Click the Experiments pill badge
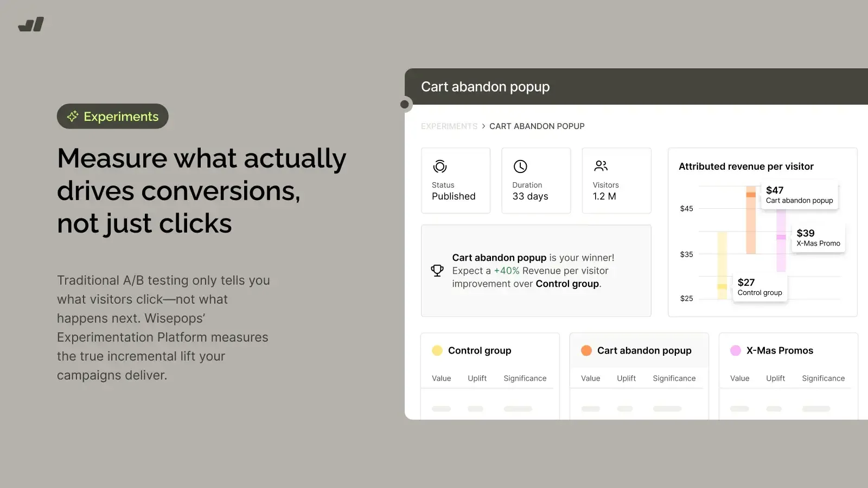868x488 pixels. tap(113, 117)
